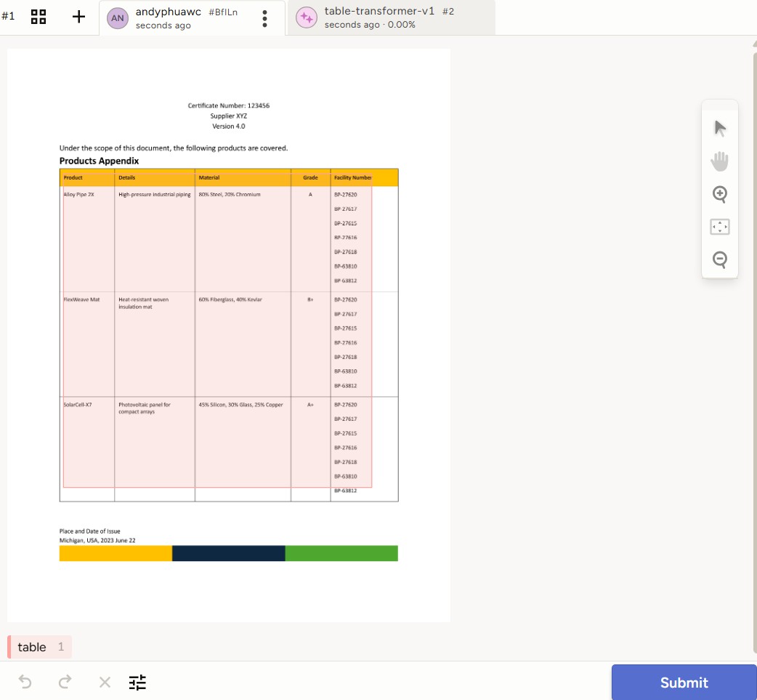Viewport: 757px width, 700px height.
Task: Create a new annotation with the plus icon
Action: [x=79, y=17]
